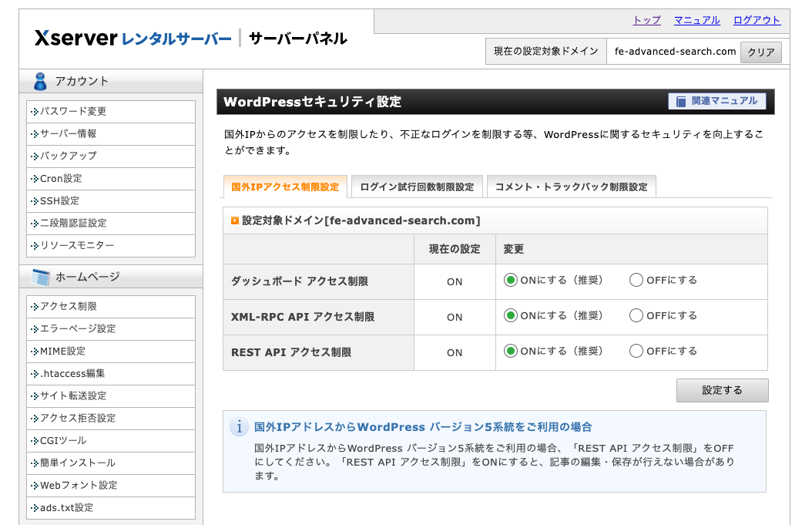The image size is (812, 525).
Task: Click the ログアウト link
Action: [x=757, y=20]
